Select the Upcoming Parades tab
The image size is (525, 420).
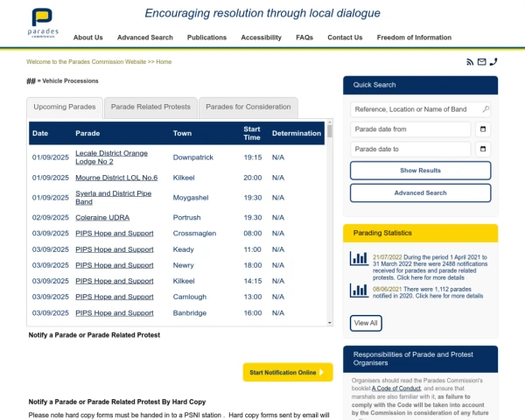65,107
